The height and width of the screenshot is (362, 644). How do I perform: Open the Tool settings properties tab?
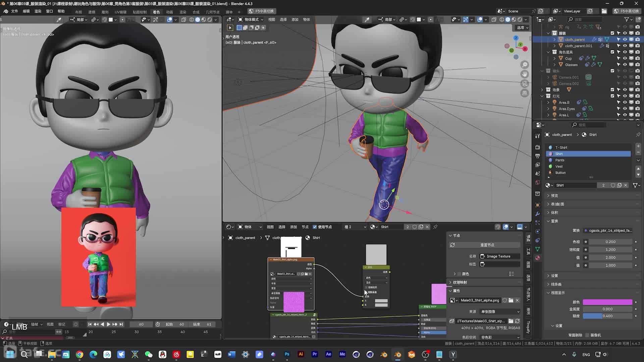pyautogui.click(x=538, y=135)
